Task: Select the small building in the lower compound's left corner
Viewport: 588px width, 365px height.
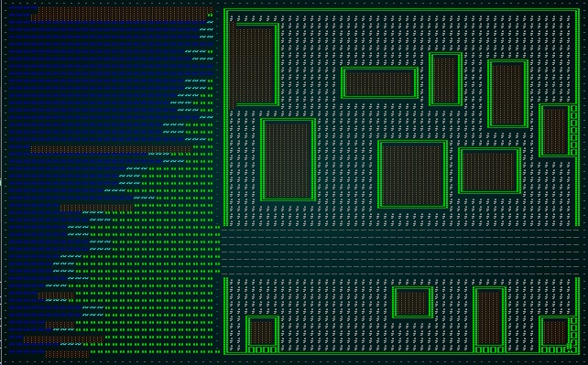Action: click(x=263, y=334)
